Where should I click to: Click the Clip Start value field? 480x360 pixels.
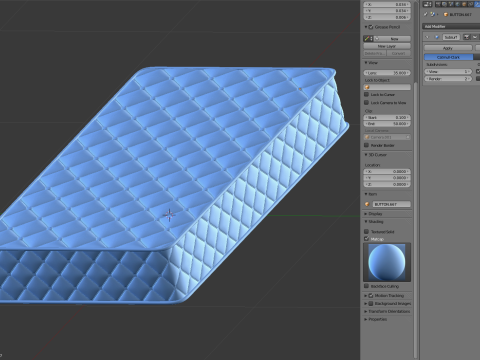[387, 117]
